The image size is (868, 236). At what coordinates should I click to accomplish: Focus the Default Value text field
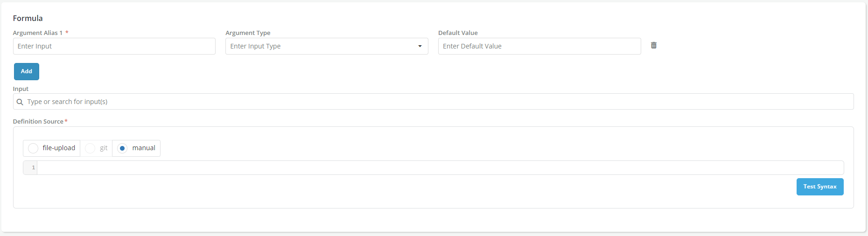point(539,46)
